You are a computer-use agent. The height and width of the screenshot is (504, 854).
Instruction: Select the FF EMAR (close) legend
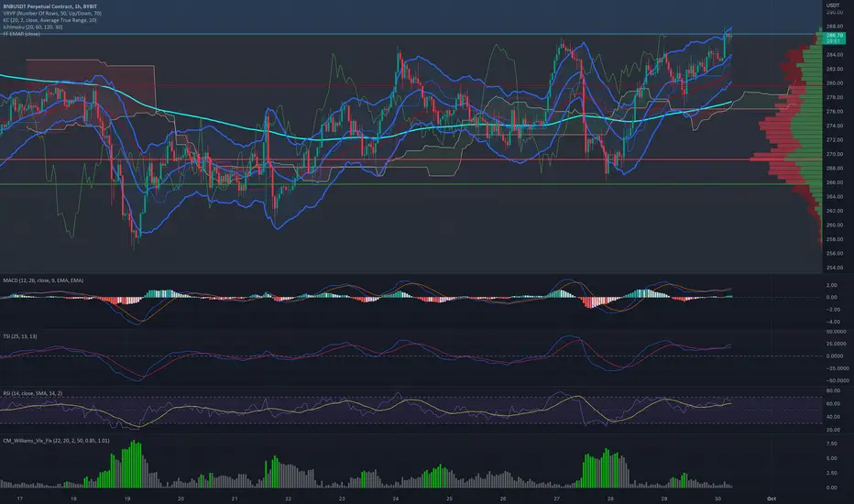coord(21,34)
